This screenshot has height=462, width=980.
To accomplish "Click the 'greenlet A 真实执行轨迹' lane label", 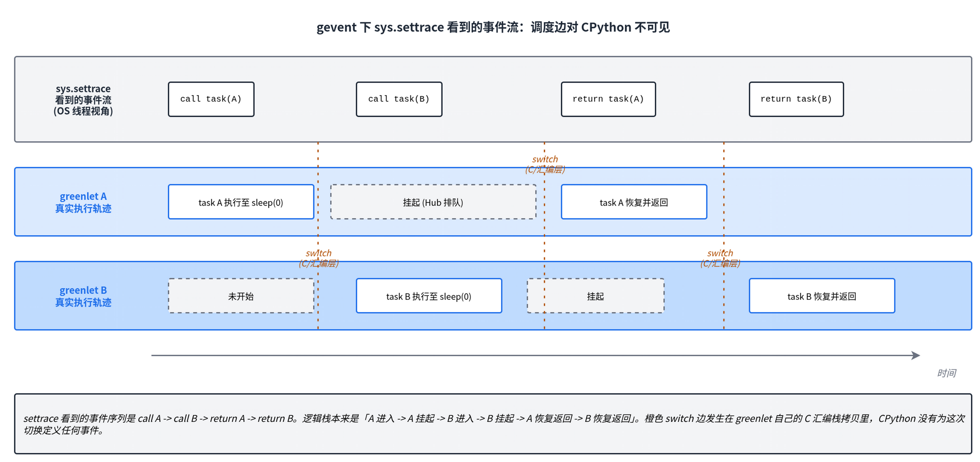I will click(x=83, y=202).
